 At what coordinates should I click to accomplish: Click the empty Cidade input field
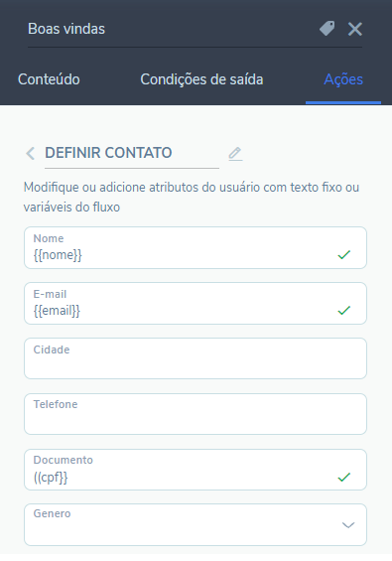point(196,358)
